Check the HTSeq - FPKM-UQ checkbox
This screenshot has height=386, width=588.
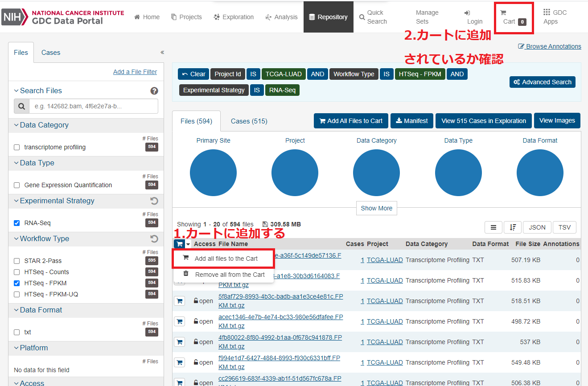point(17,294)
